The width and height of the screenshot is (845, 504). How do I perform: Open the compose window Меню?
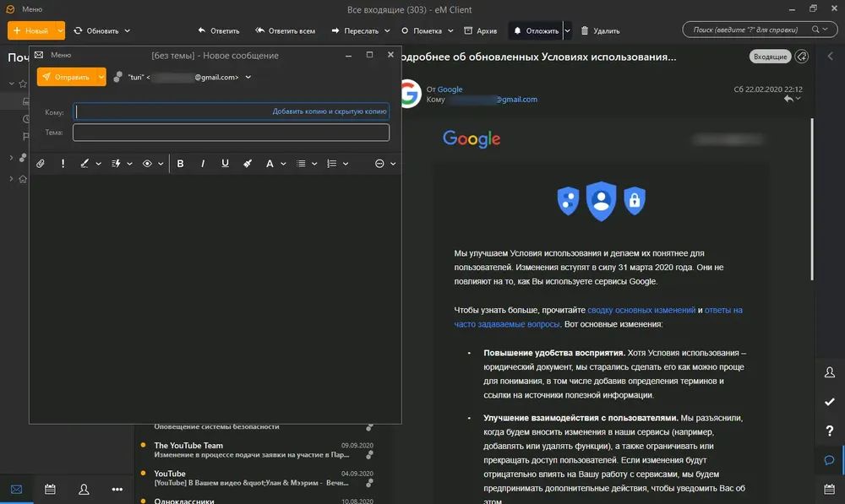pos(61,55)
